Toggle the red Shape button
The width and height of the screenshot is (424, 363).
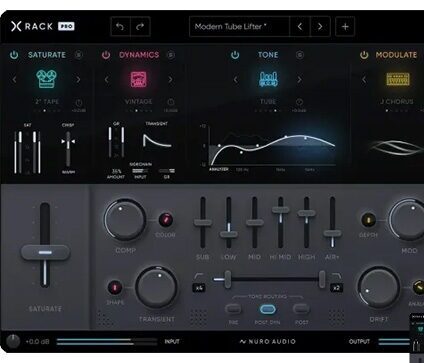pos(115,287)
